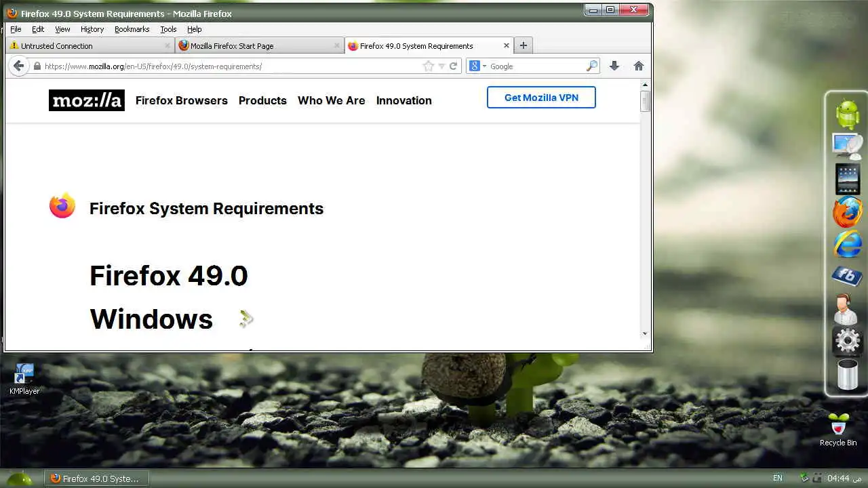This screenshot has width=868, height=488.
Task: Select the Firefox 49.0 System Requirements tab
Action: pyautogui.click(x=429, y=45)
